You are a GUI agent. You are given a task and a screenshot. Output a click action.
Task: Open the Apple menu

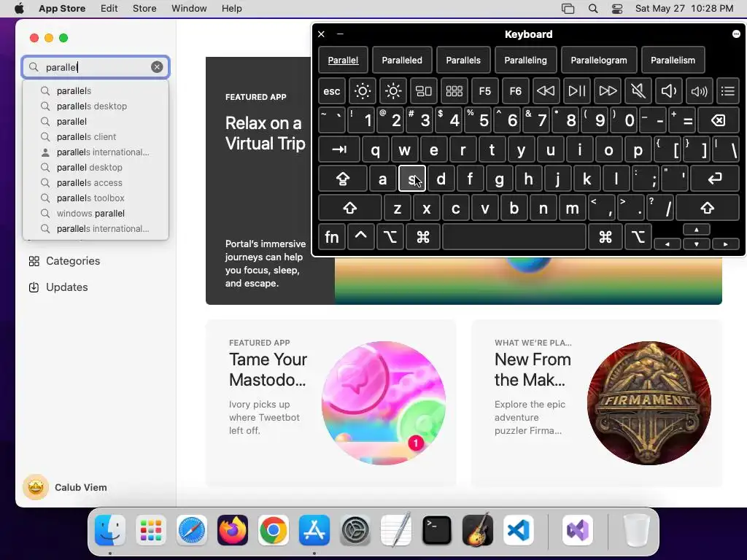coord(19,9)
